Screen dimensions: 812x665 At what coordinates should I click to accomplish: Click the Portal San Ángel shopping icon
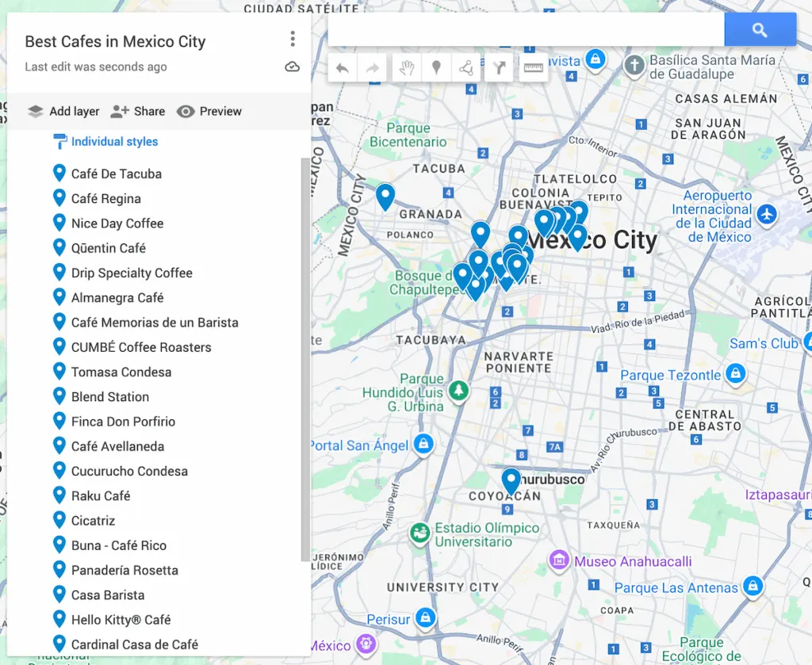click(x=423, y=445)
